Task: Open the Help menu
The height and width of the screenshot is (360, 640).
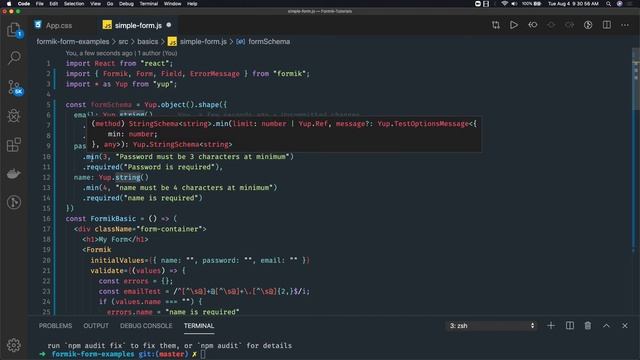Action: tap(192, 4)
